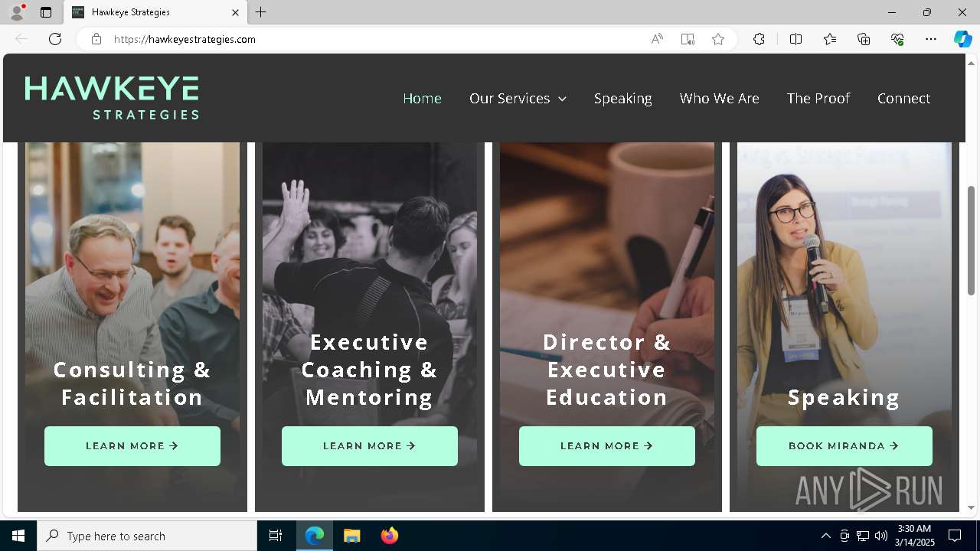Viewport: 980px width, 551px height.
Task: Open The Proof menu item
Action: point(818,98)
